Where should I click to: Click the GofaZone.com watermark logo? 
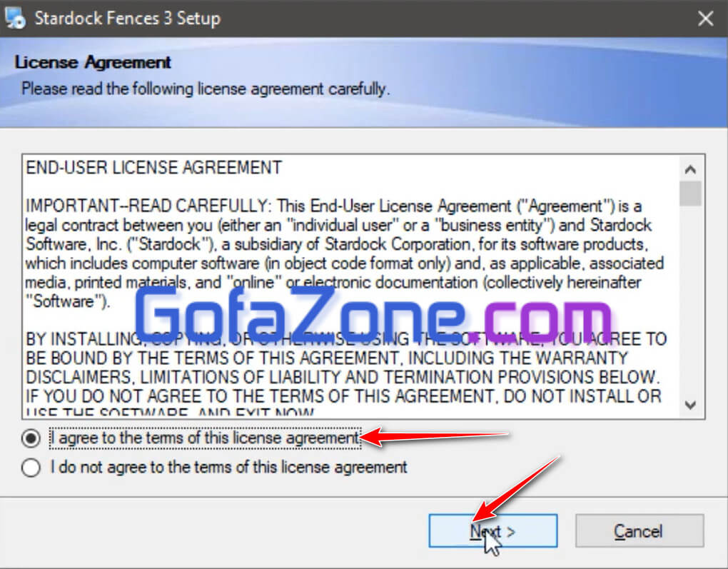click(373, 314)
